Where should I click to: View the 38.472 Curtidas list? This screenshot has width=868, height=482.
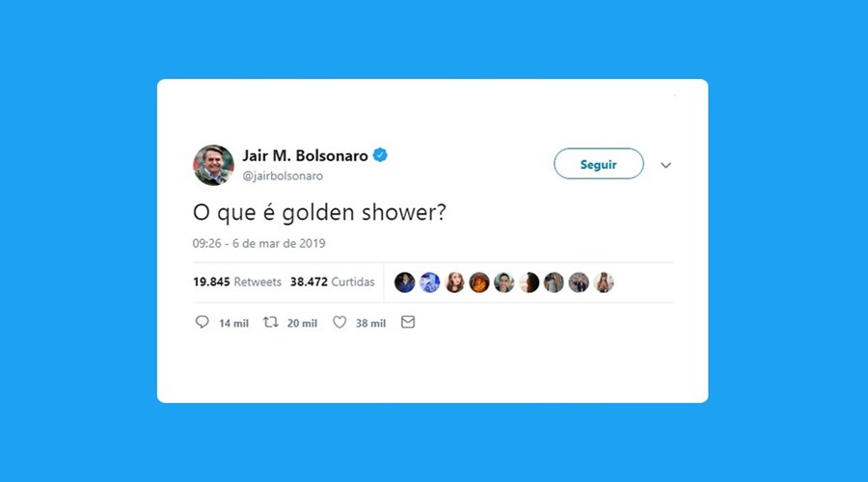(x=332, y=281)
